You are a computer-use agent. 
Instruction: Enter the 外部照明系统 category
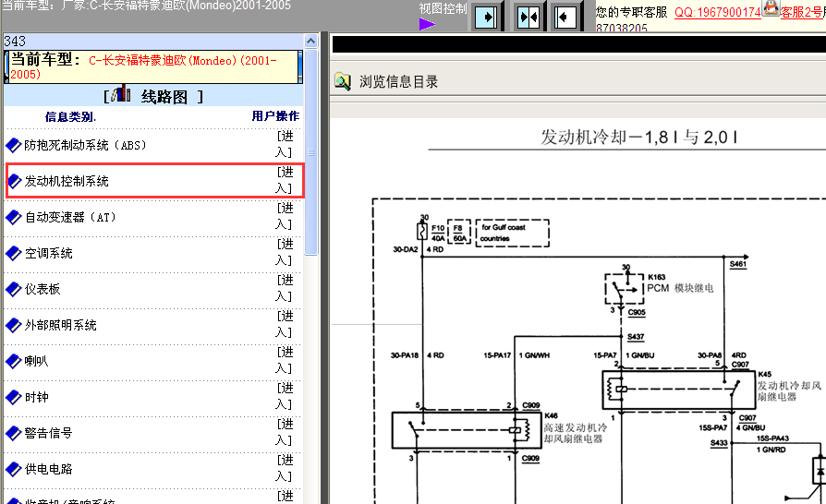[x=285, y=324]
